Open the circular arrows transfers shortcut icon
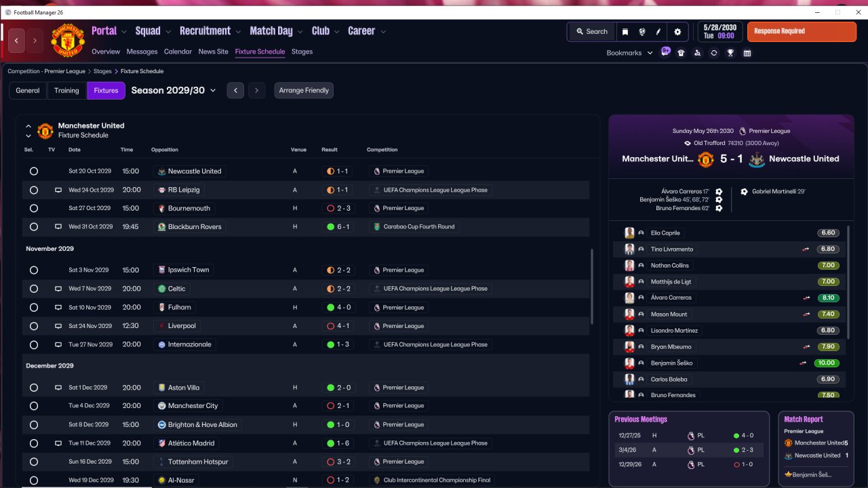Image resolution: width=868 pixels, height=488 pixels. [x=714, y=53]
